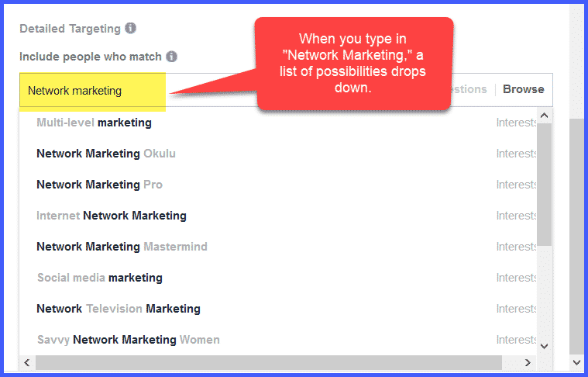This screenshot has height=377, width=588.
Task: Click the dropdown list vertical scrollbar thumb
Action: click(x=544, y=185)
